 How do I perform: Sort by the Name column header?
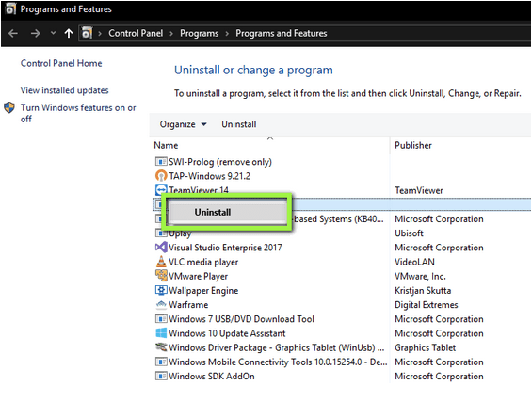166,145
